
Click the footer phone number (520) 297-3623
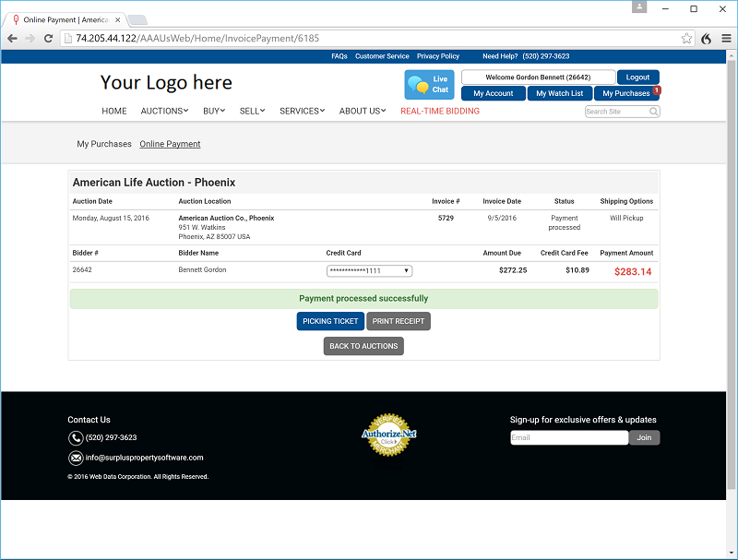(x=111, y=437)
